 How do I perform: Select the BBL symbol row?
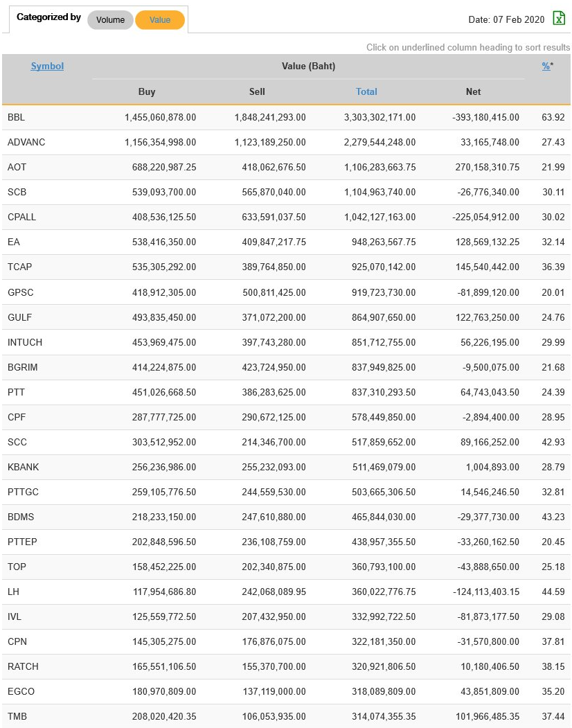pyautogui.click(x=17, y=118)
